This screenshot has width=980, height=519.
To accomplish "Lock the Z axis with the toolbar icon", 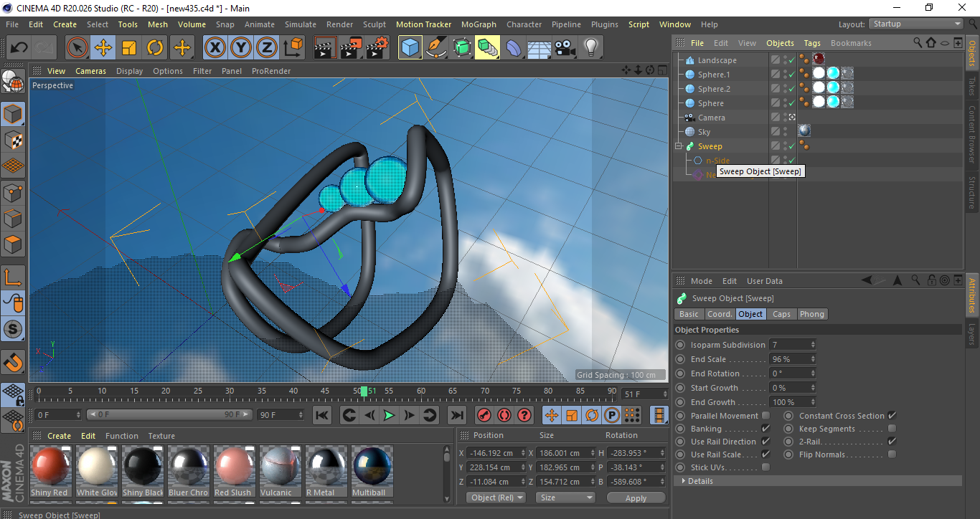I will (266, 47).
